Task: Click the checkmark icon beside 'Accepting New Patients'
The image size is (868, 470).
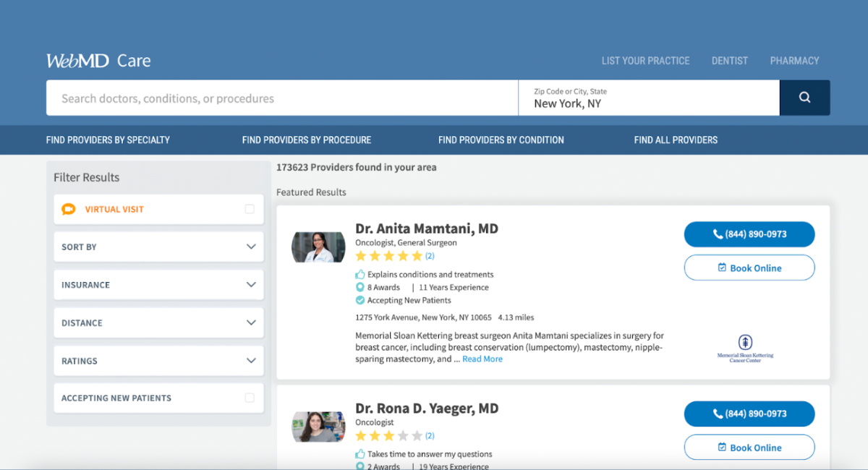Action: [x=359, y=300]
